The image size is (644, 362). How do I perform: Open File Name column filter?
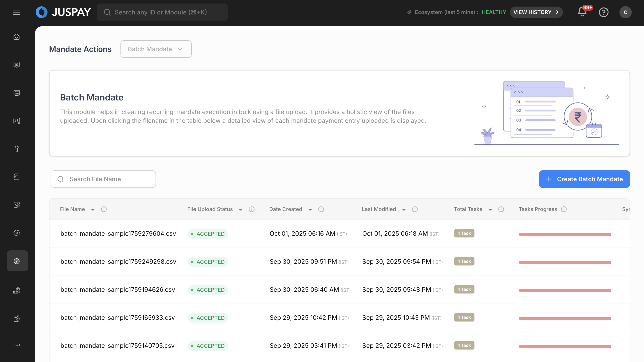(x=93, y=209)
